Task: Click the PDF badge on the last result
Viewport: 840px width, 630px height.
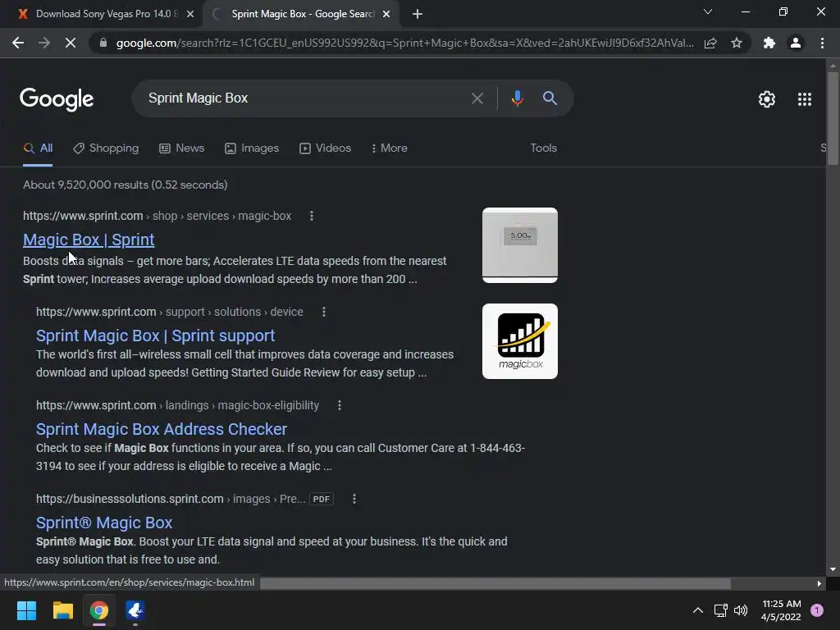Action: 322,499
